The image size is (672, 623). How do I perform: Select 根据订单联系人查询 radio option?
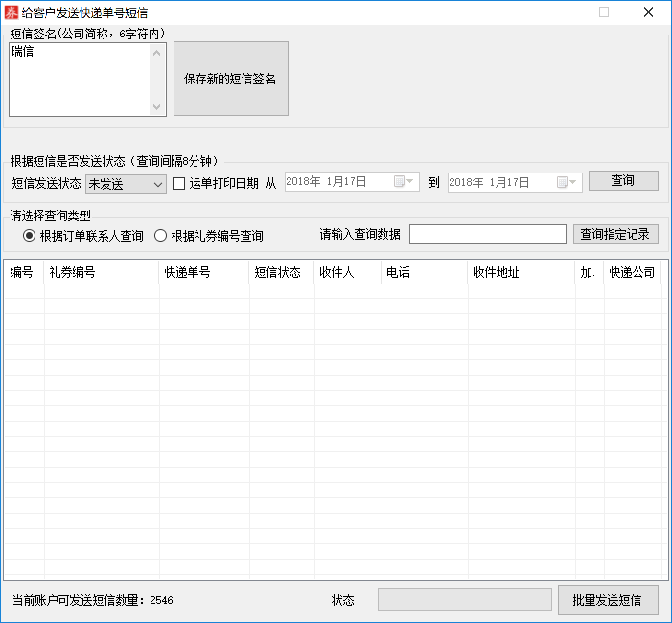coord(30,235)
